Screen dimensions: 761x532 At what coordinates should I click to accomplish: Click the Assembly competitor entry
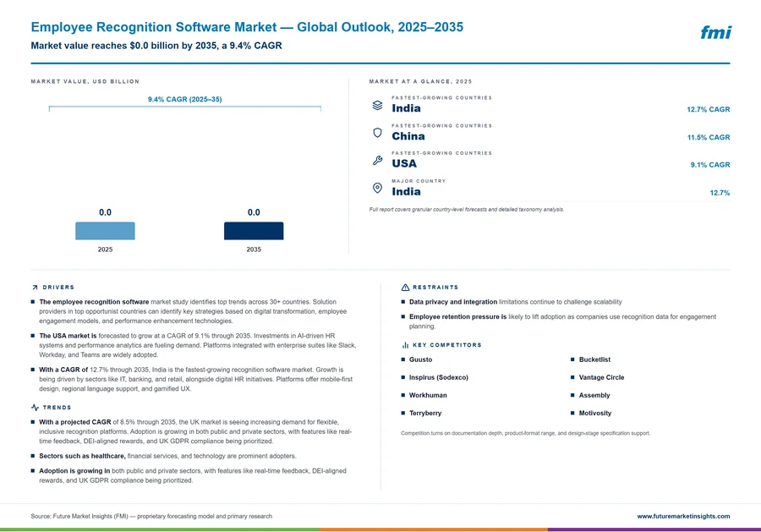594,395
